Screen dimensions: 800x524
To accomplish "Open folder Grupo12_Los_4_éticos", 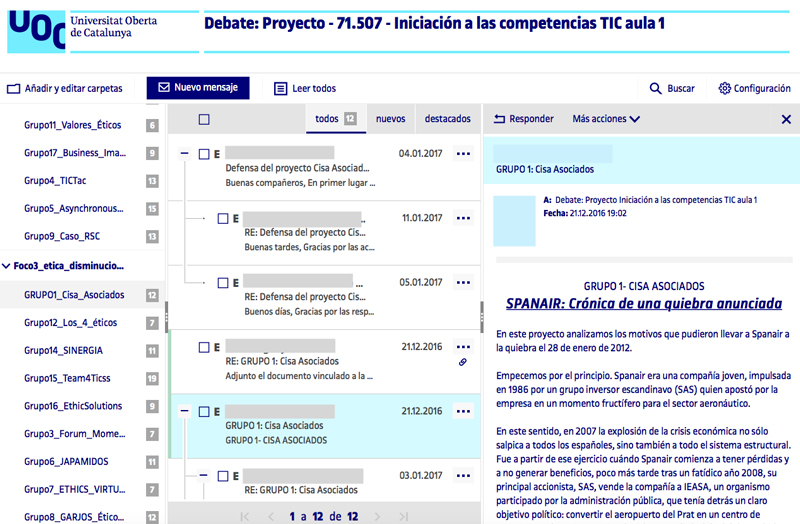I will (70, 322).
